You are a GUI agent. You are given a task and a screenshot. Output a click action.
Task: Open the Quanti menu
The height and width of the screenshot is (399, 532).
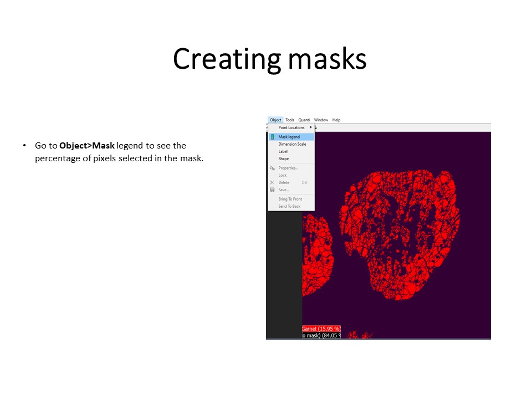click(304, 120)
